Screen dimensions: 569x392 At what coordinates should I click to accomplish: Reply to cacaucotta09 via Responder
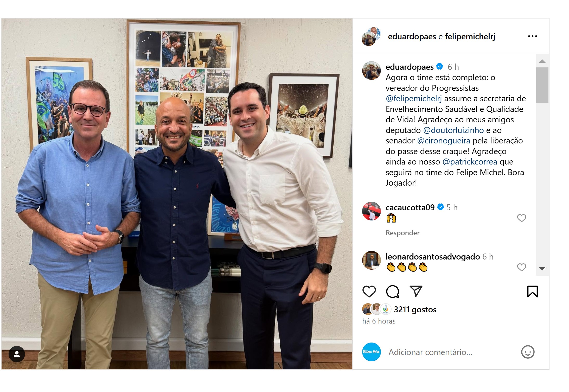point(402,233)
